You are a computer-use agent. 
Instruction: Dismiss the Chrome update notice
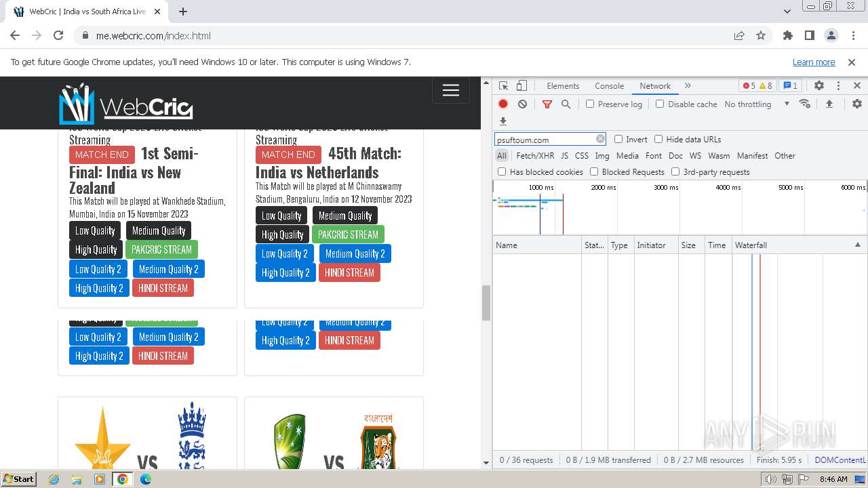pos(852,62)
